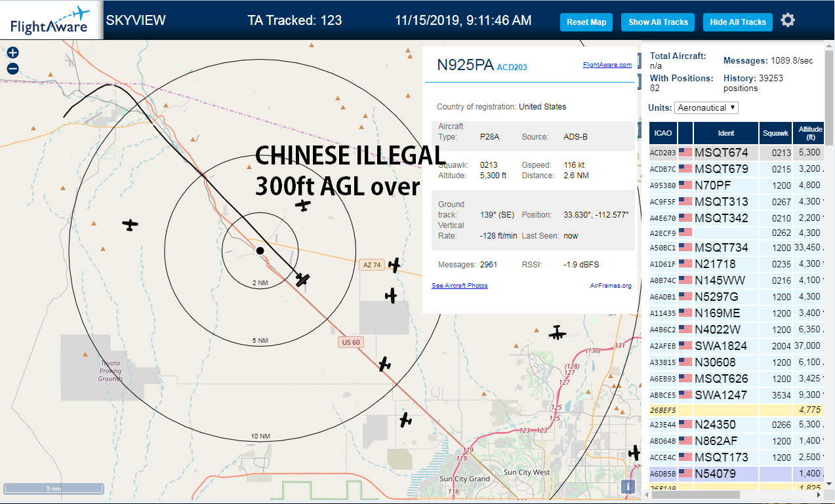Select the aircraft icon beside the AZ 74 label

[x=394, y=265]
